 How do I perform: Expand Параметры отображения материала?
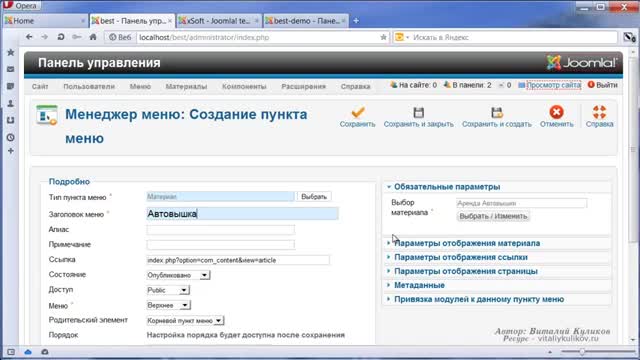467,243
